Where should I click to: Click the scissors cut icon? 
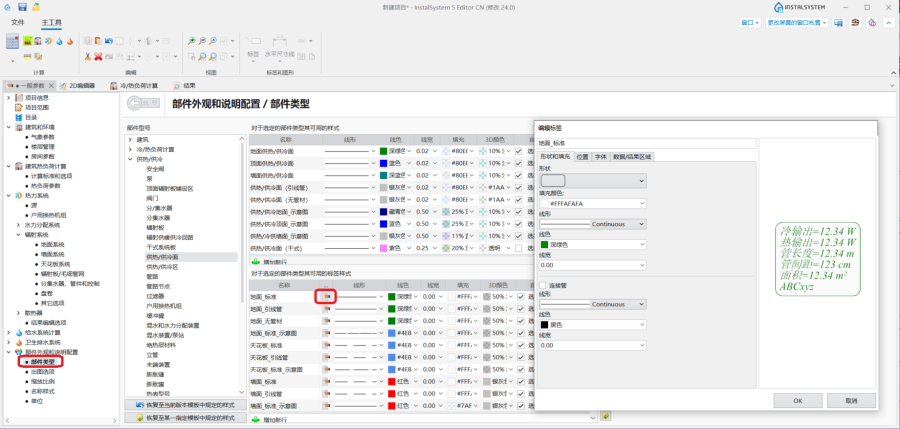click(87, 56)
